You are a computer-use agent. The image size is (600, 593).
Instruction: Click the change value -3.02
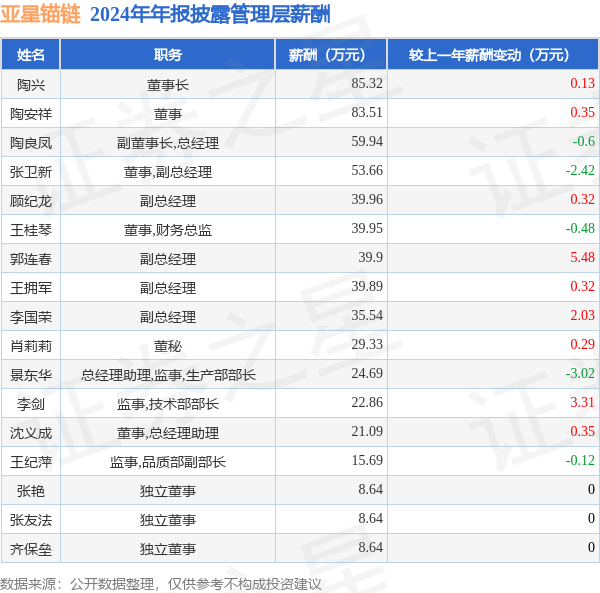[580, 374]
